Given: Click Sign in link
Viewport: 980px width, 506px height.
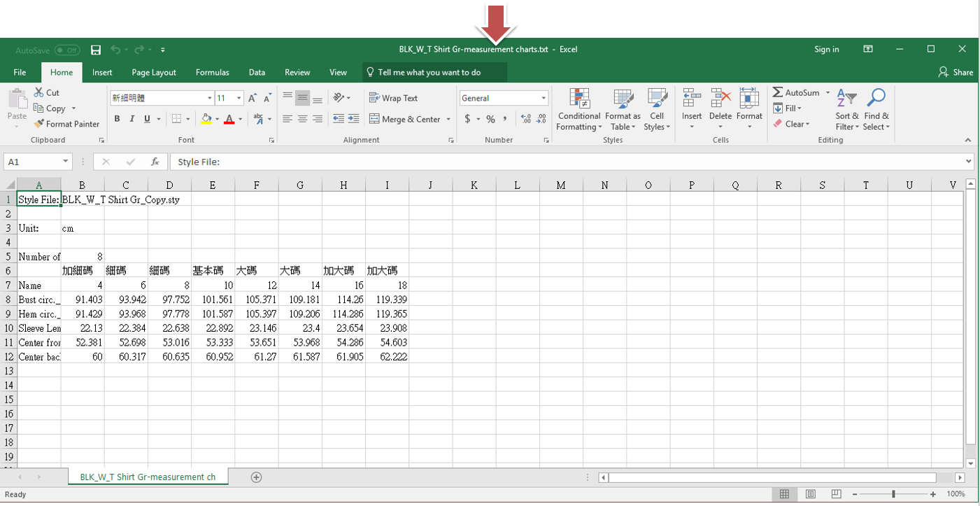Looking at the screenshot, I should tap(826, 49).
